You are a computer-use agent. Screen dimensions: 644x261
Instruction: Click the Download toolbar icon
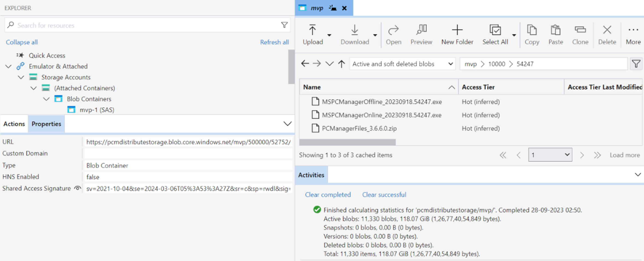point(355,30)
